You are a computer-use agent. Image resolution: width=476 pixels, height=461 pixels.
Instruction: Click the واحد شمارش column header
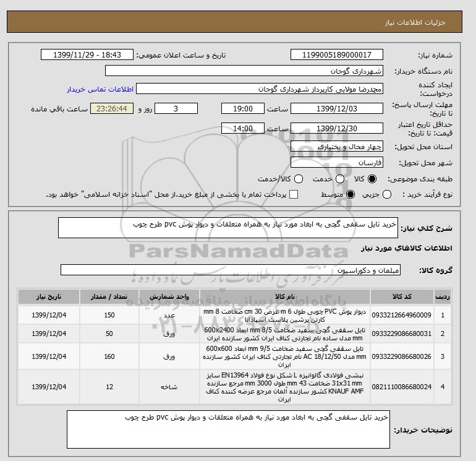pos(169,297)
